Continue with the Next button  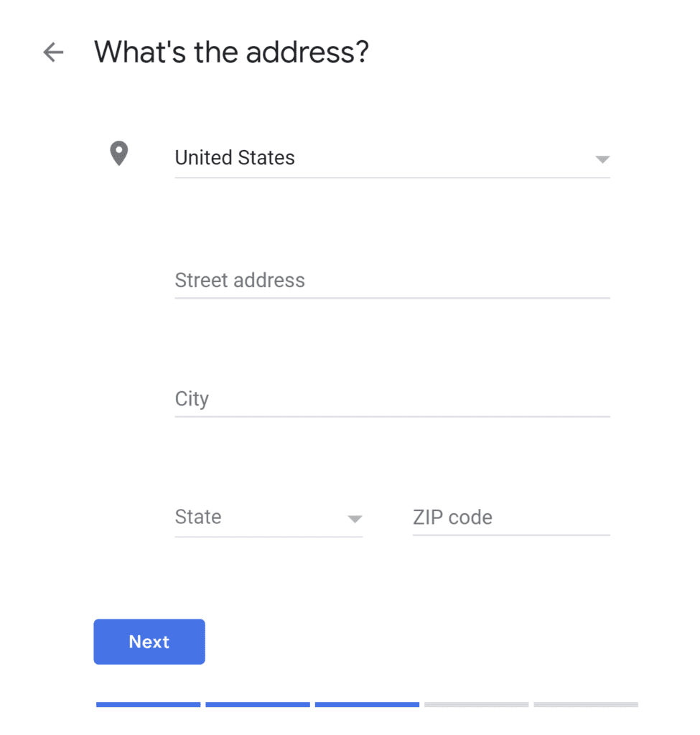[x=149, y=642]
